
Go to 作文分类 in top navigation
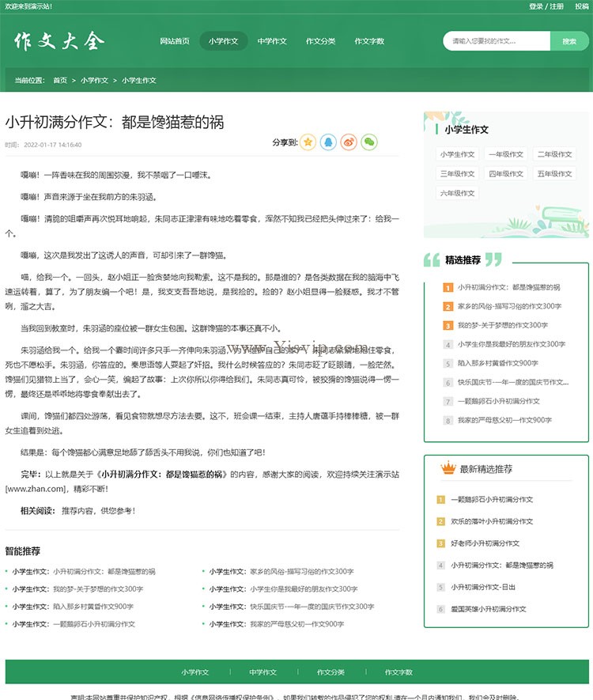pos(321,41)
